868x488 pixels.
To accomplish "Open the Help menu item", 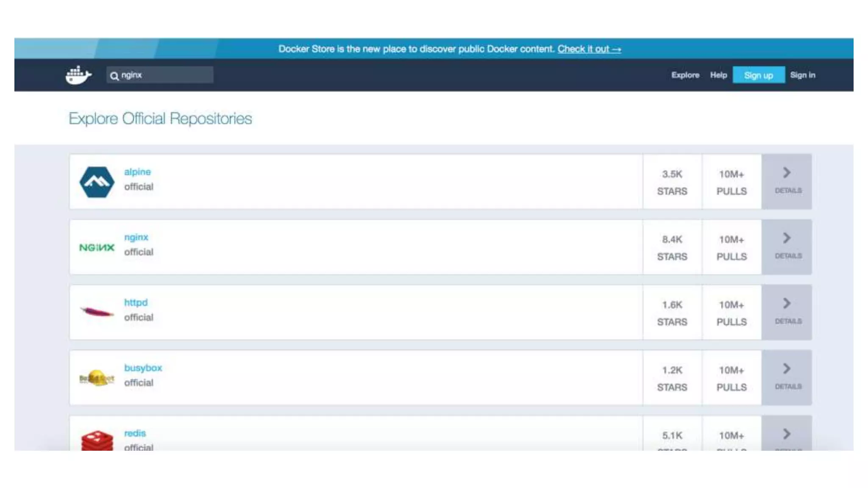I will 718,75.
